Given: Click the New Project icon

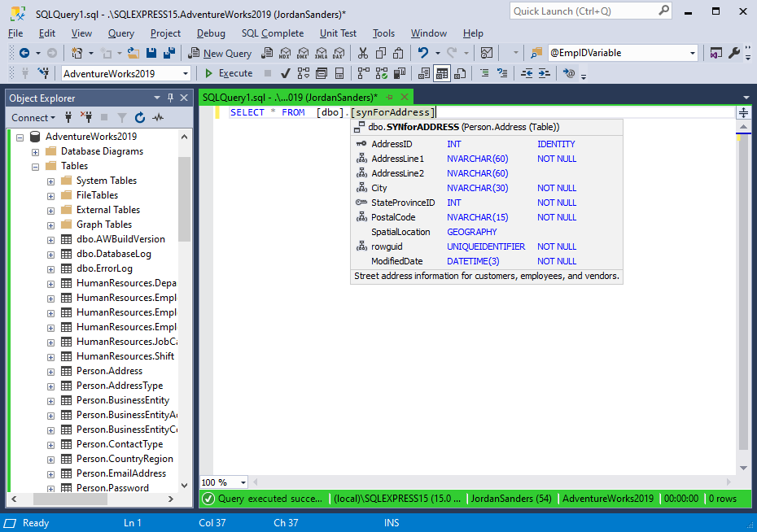Looking at the screenshot, I should (x=77, y=53).
